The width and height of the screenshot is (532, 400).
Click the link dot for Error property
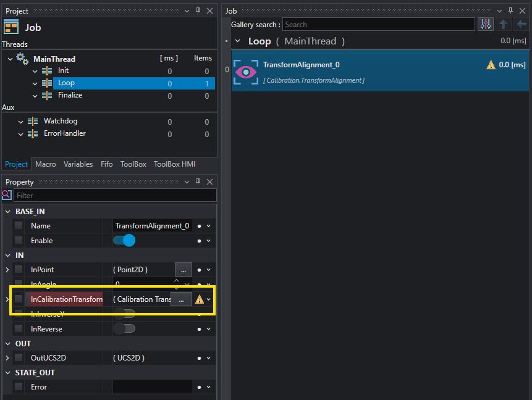coord(199,388)
